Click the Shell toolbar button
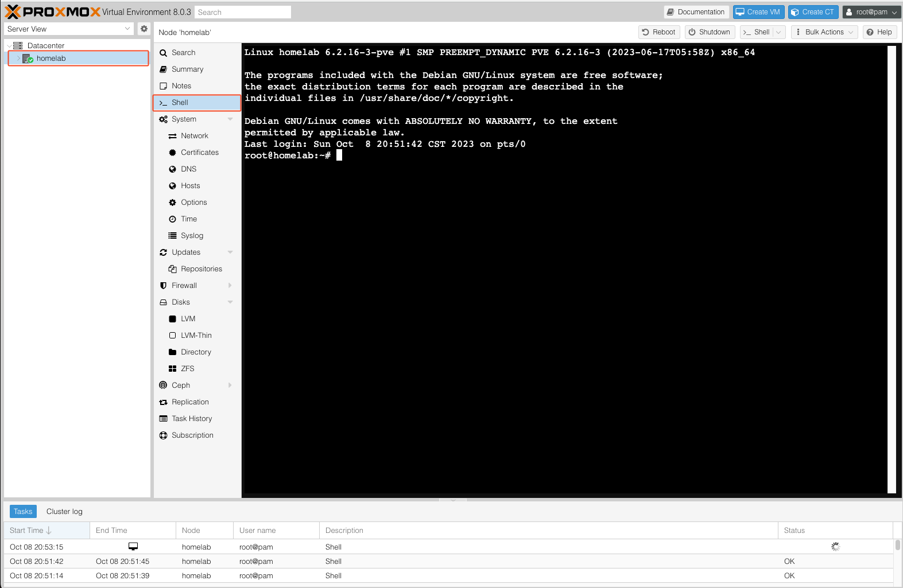The width and height of the screenshot is (903, 588). 757,32
